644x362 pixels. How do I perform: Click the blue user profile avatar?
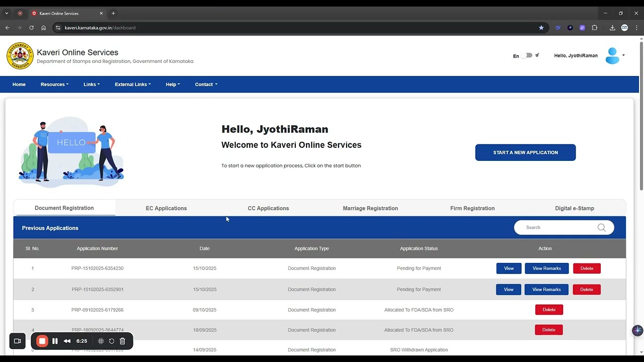click(612, 56)
